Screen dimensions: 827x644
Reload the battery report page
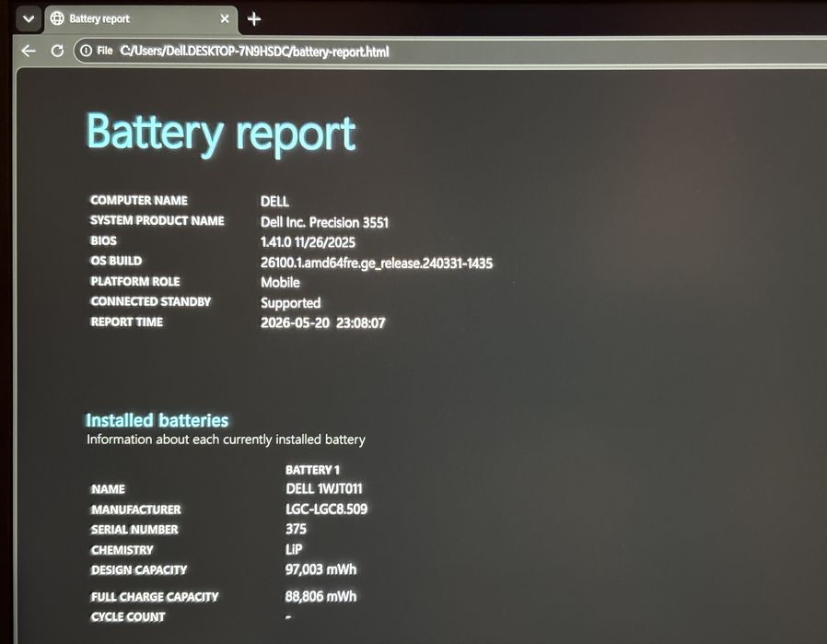pyautogui.click(x=57, y=52)
